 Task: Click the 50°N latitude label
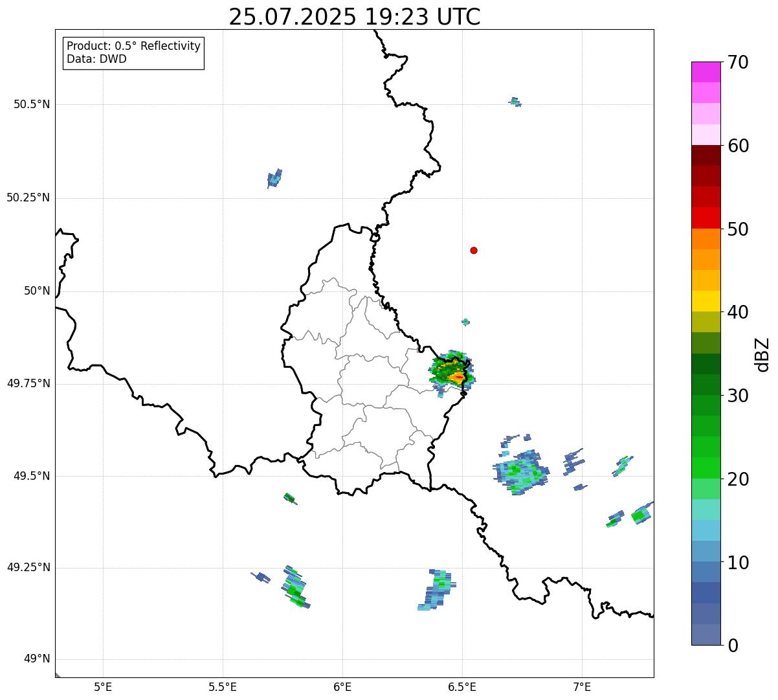(37, 291)
